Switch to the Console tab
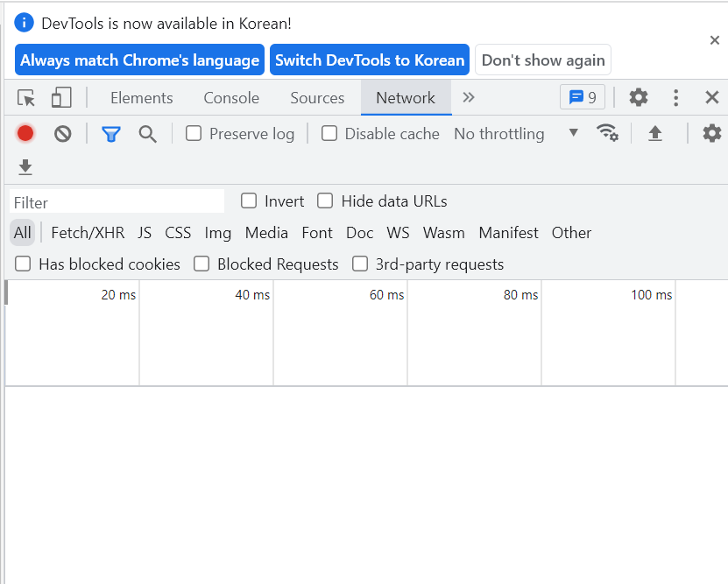 click(x=231, y=98)
